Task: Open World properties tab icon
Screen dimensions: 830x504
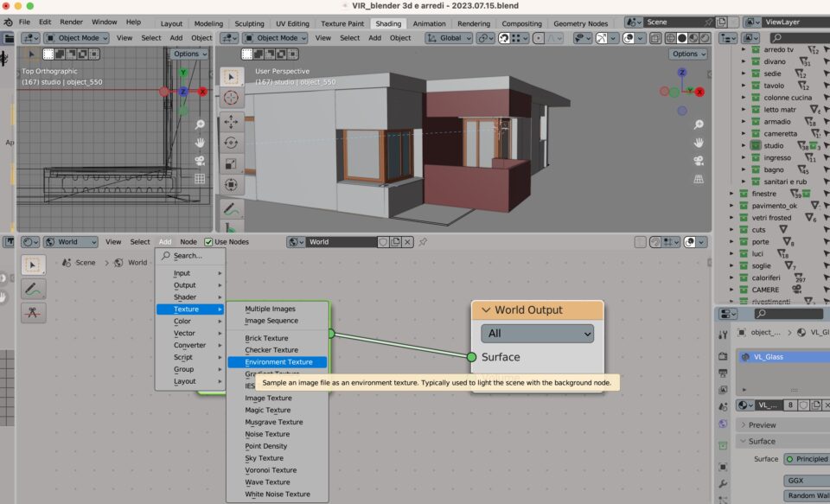Action: [723, 424]
